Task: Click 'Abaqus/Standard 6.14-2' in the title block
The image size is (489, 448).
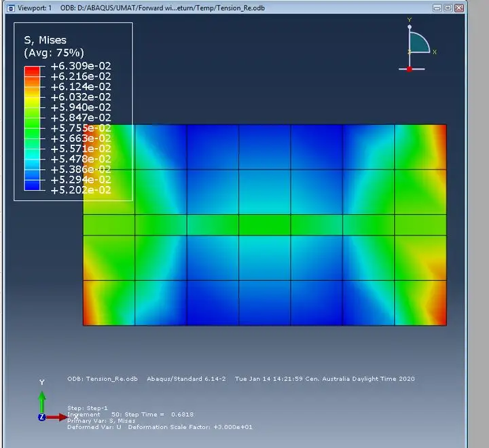Action: 186,379
